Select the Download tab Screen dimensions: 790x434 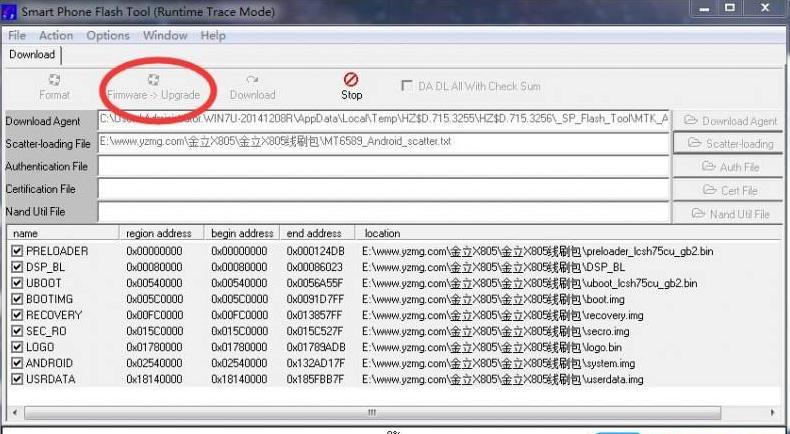(32, 54)
